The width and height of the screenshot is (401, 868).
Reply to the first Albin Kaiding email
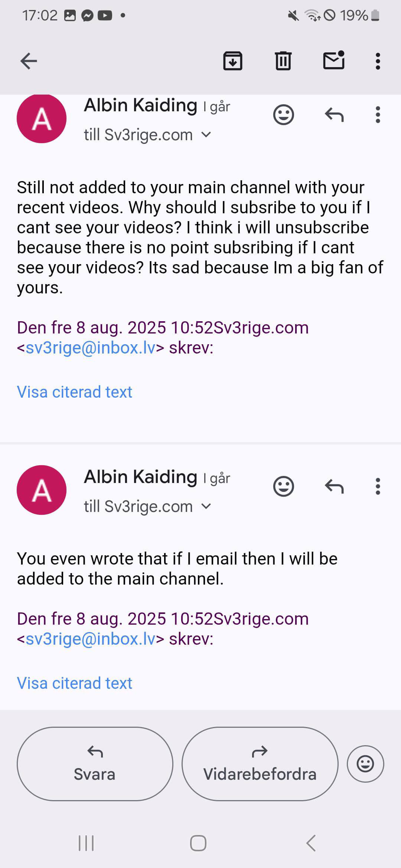click(334, 115)
